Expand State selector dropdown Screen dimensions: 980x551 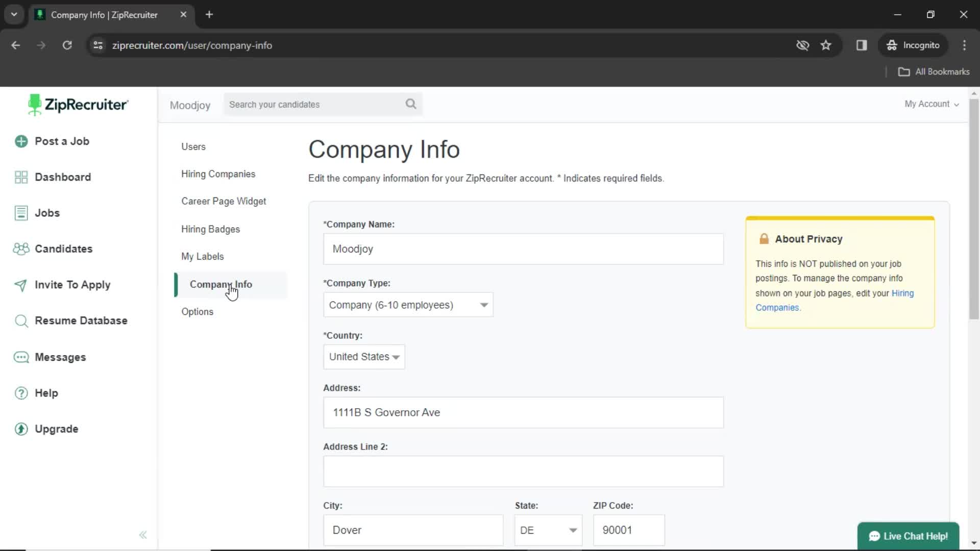pyautogui.click(x=573, y=530)
